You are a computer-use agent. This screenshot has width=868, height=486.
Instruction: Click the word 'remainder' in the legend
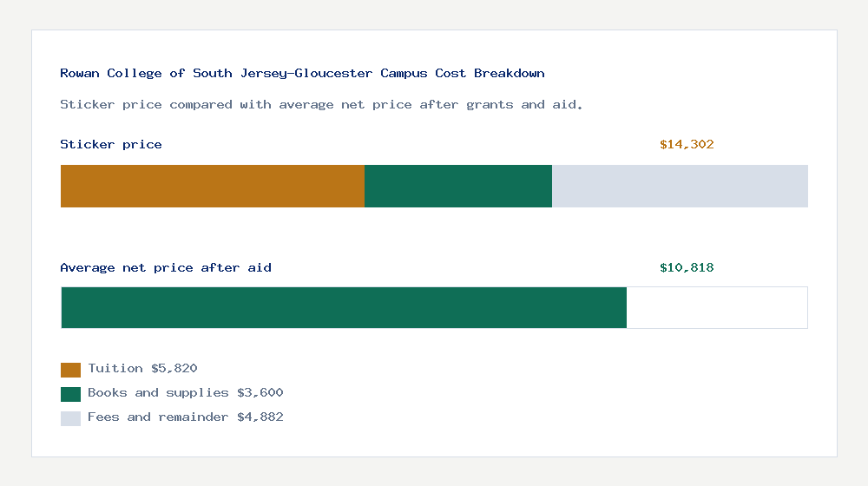click(x=194, y=417)
